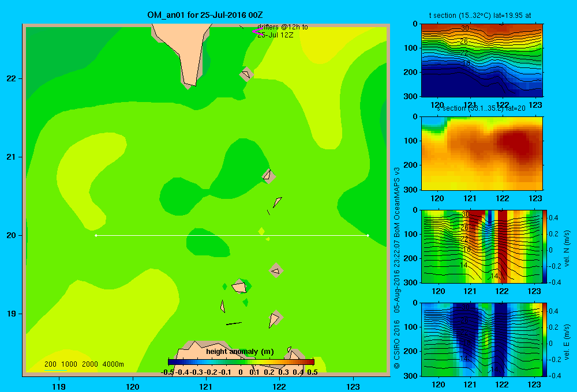
Task: Click the '0' tick on the height anomaly bar
Action: 240,372
